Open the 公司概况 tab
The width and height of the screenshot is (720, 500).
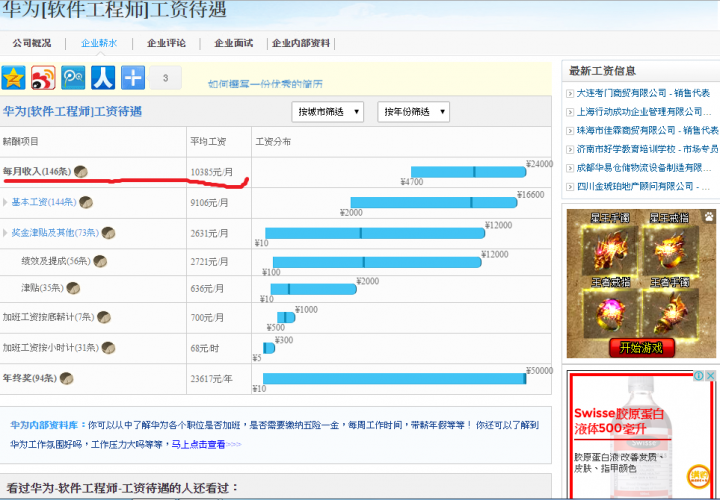tap(32, 43)
